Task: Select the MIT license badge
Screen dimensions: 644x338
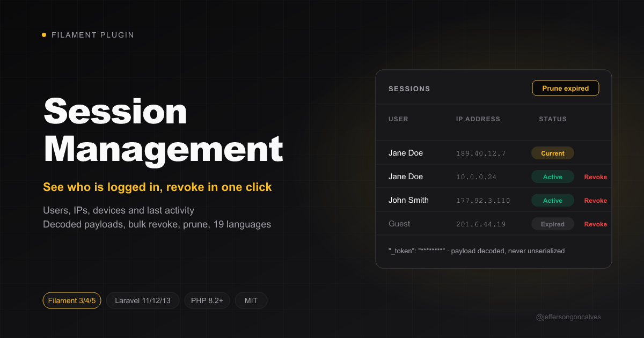Action: (x=251, y=300)
